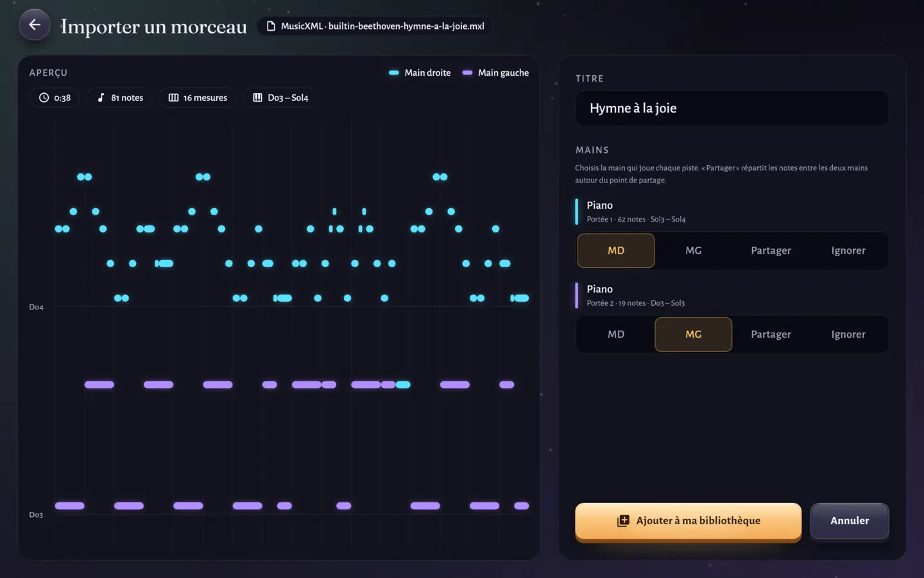Click the '0:38' duration text

pos(62,98)
